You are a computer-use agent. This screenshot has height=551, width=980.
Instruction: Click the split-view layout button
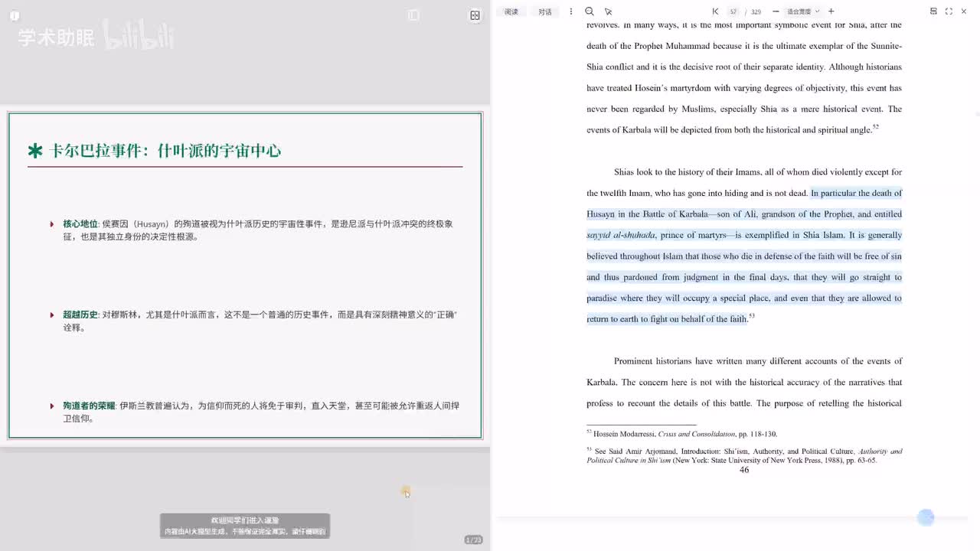click(x=475, y=15)
